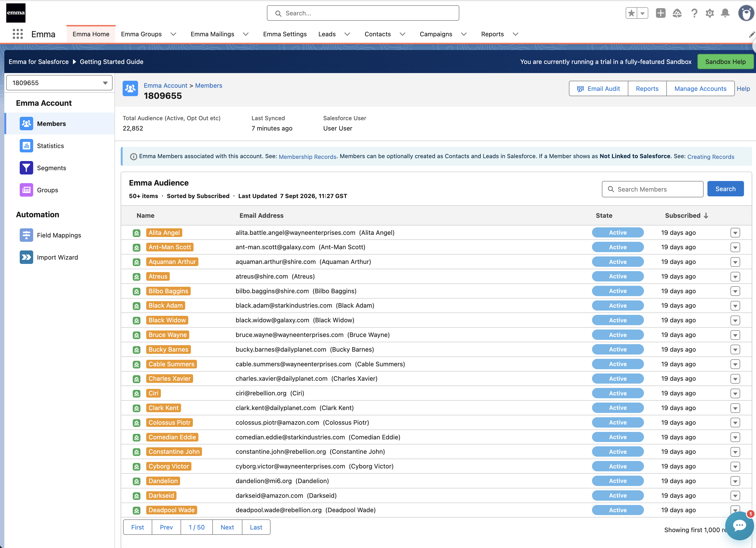The height and width of the screenshot is (548, 756).
Task: Click the Import Wizard icon
Action: tap(26, 257)
